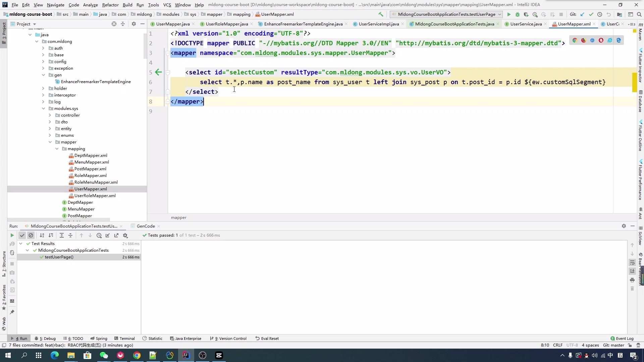Expand the controller folder in project tree

click(x=50, y=115)
